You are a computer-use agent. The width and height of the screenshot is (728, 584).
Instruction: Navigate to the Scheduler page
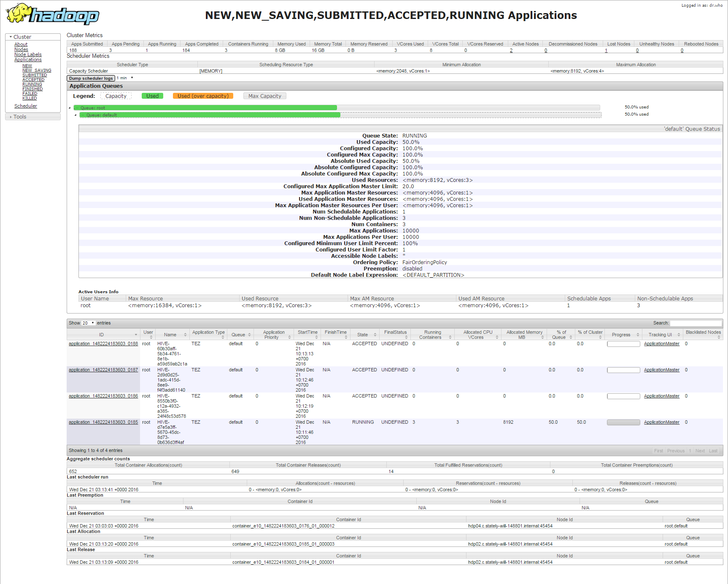[x=25, y=105]
